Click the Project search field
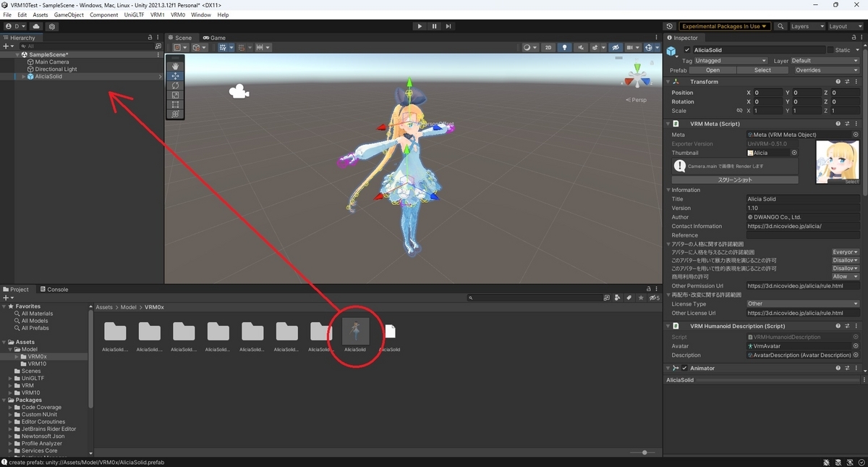The width and height of the screenshot is (868, 467). 534,298
